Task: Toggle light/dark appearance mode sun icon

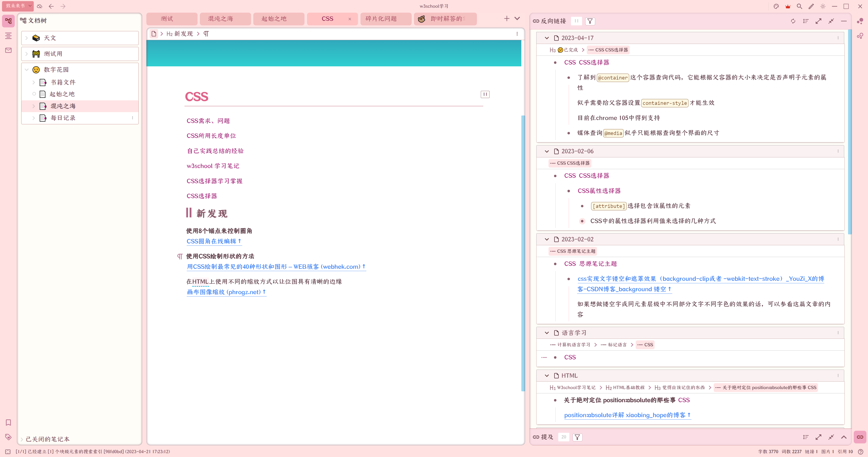Action: [x=823, y=6]
